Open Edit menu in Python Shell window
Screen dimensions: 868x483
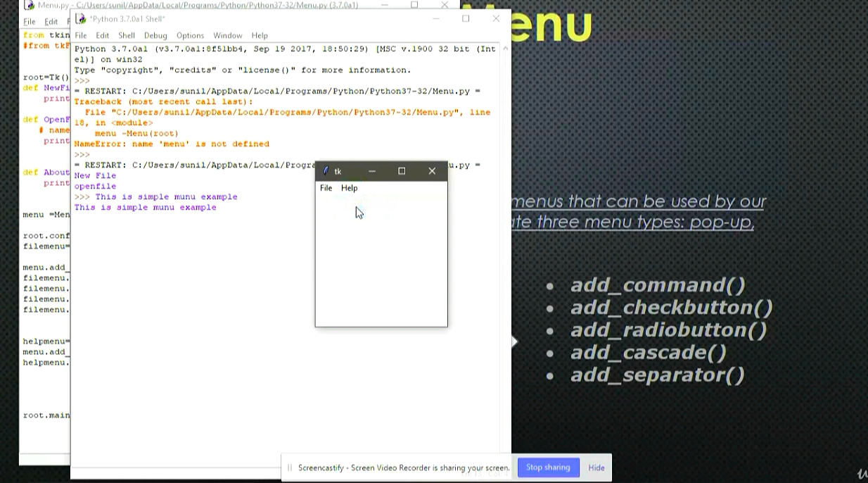pos(103,35)
